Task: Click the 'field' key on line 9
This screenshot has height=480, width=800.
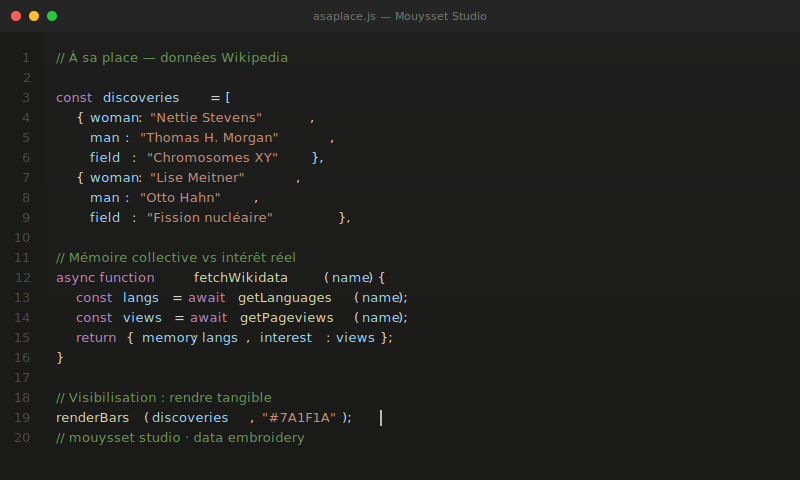Action: pos(105,218)
